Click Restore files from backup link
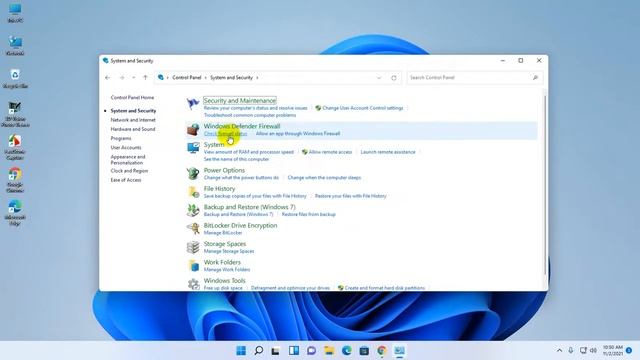This screenshot has height=360, width=640. (x=309, y=214)
